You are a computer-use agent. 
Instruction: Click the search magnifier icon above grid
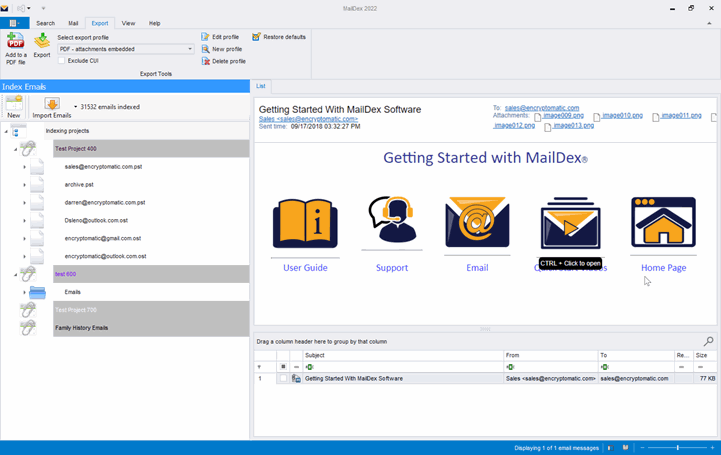coord(708,342)
